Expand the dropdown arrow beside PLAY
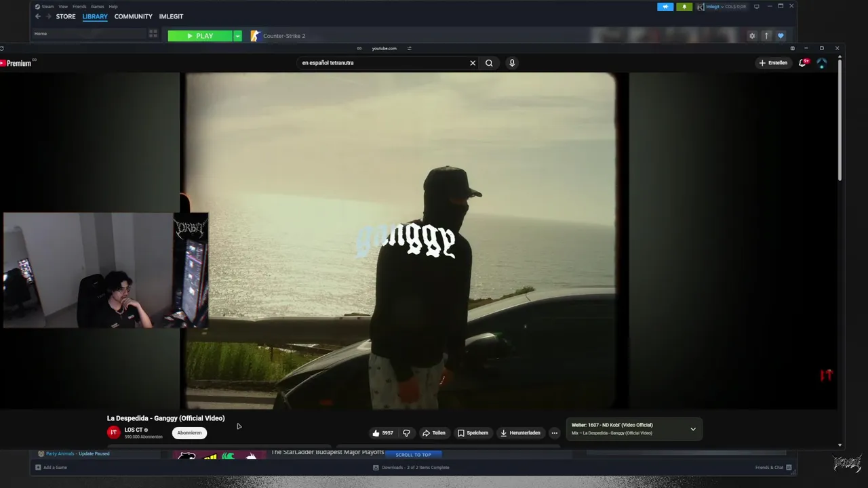The width and height of the screenshot is (868, 488). click(x=238, y=36)
